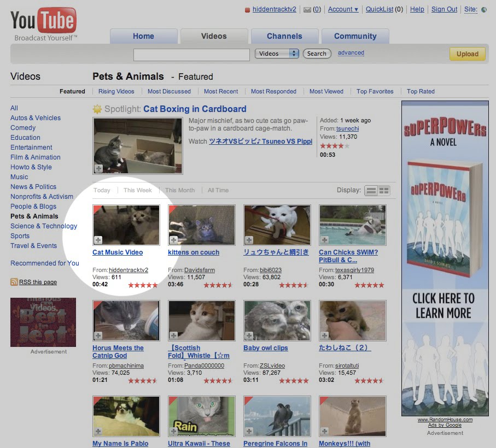Select the Most Viewed filter
496x448 pixels.
coord(326,91)
